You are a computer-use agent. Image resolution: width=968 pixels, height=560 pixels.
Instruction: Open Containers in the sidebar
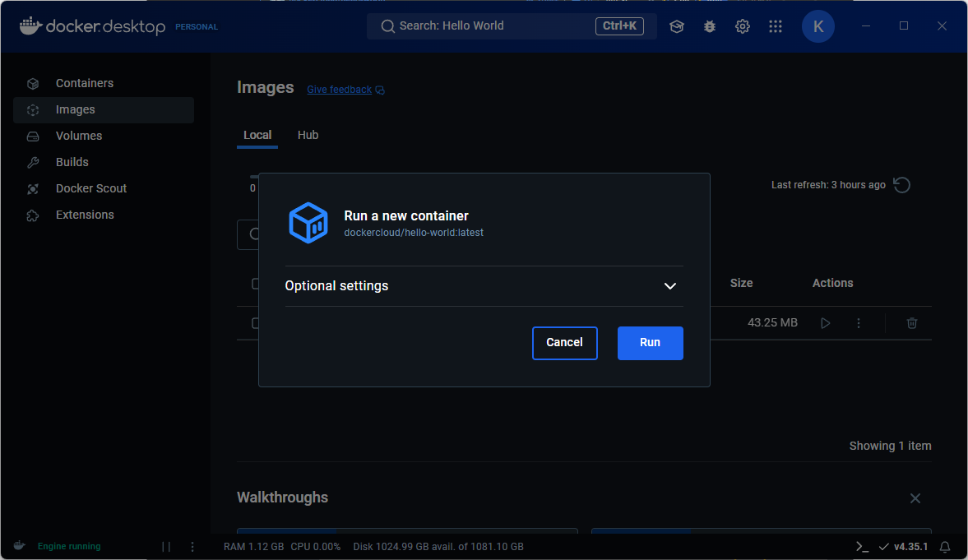[x=104, y=83]
